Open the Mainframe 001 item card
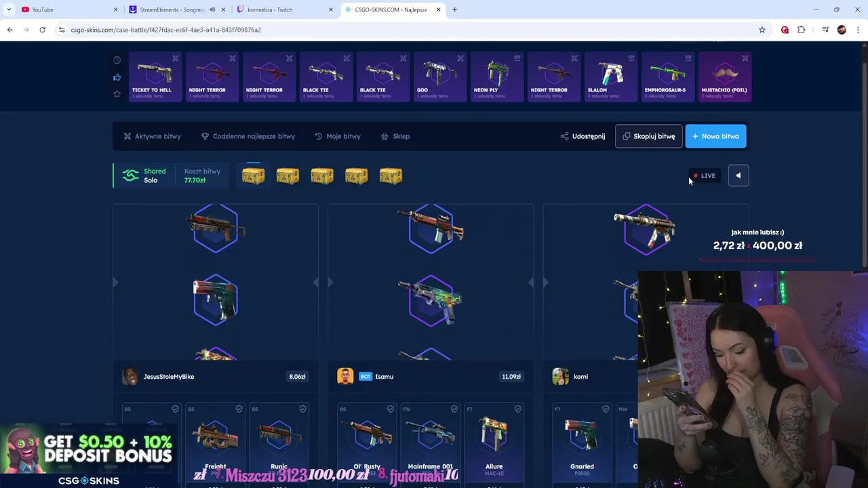This screenshot has height=488, width=868. tap(431, 445)
